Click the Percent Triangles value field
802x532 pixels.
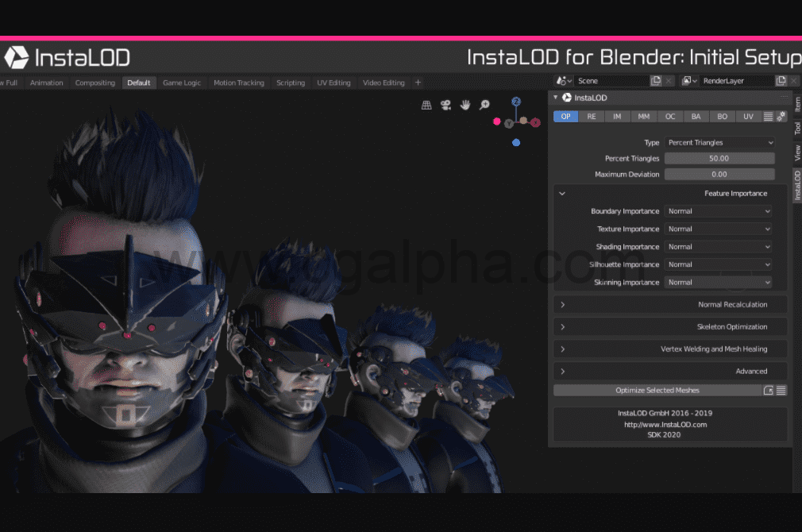(719, 158)
